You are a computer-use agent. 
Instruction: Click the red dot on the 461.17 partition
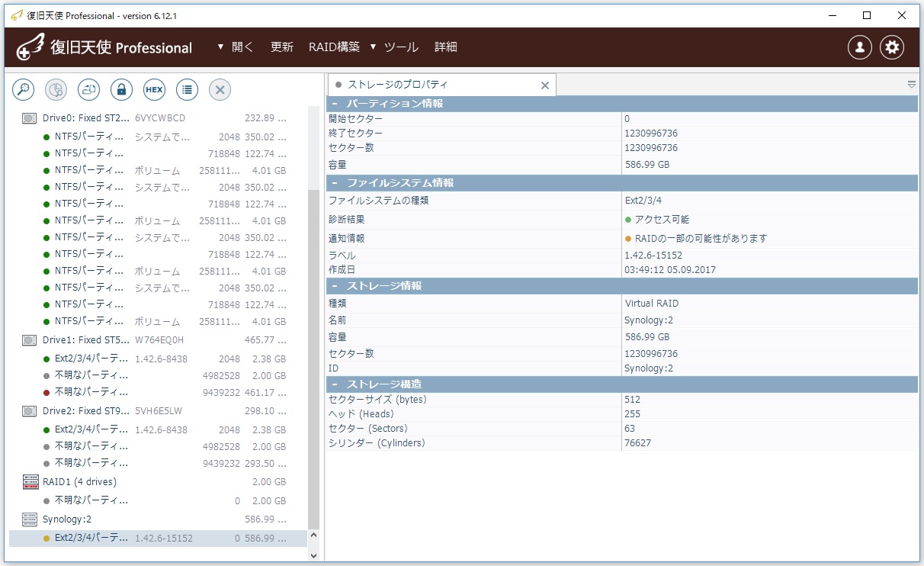tap(47, 392)
